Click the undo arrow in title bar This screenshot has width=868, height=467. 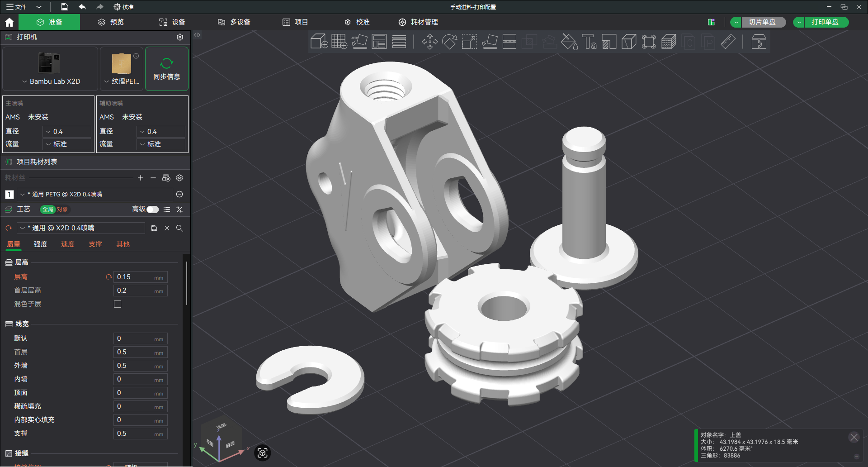(x=82, y=7)
